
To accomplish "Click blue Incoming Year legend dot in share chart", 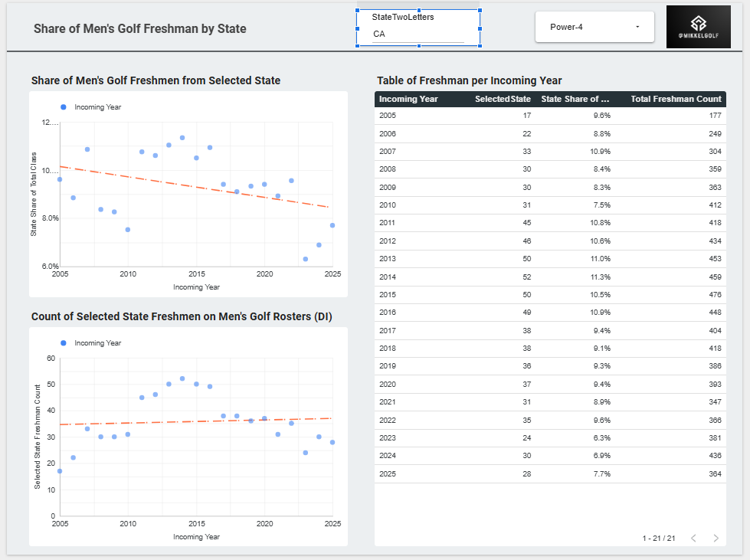I will 63,107.
